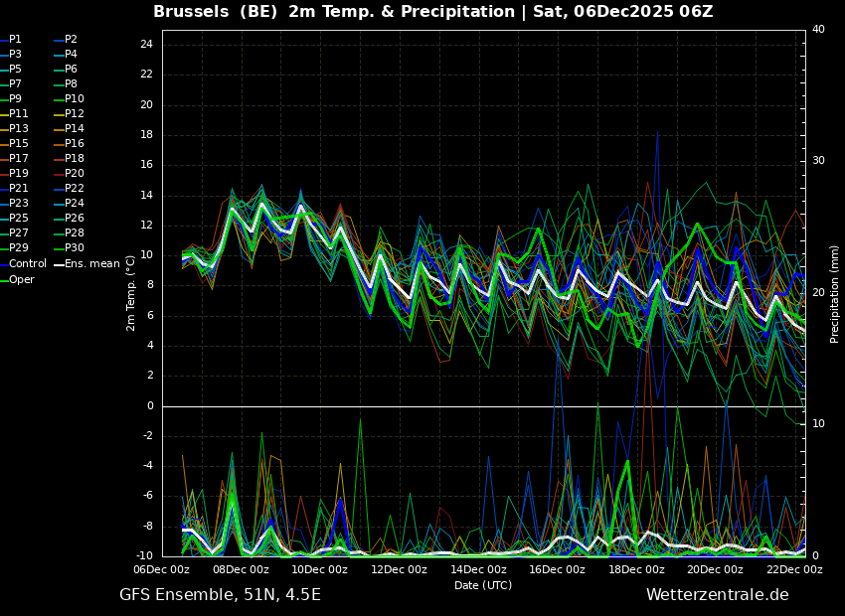The image size is (845, 616).
Task: Click the P10 legend entry
Action: click(x=75, y=99)
